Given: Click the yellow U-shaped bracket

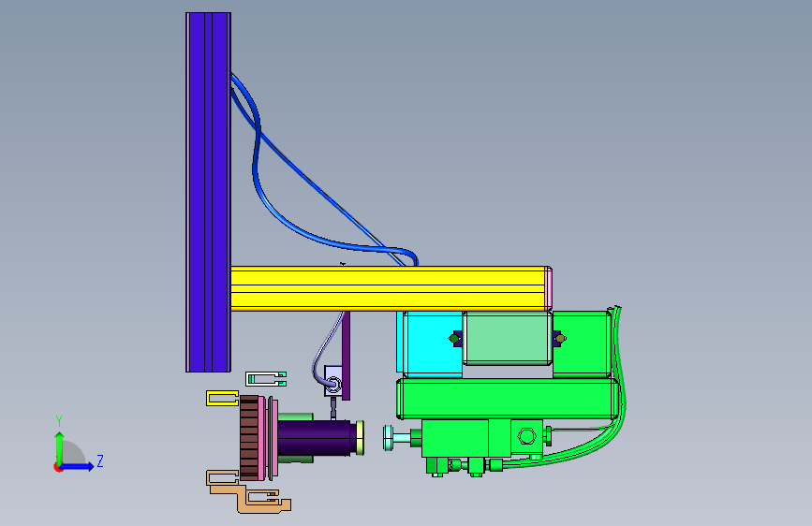Looking at the screenshot, I should click(x=223, y=398).
